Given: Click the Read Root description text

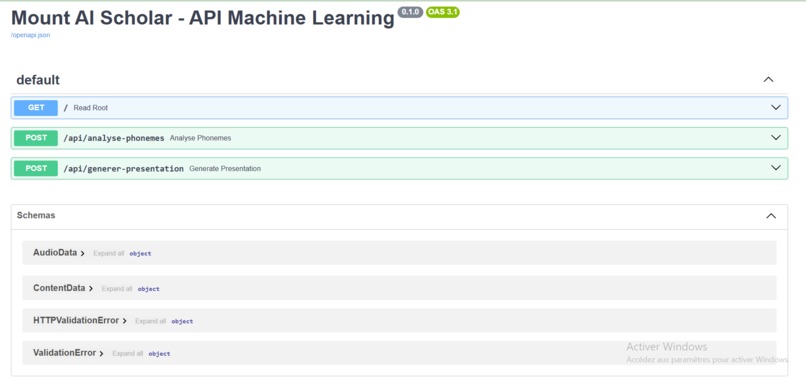Looking at the screenshot, I should tap(90, 108).
